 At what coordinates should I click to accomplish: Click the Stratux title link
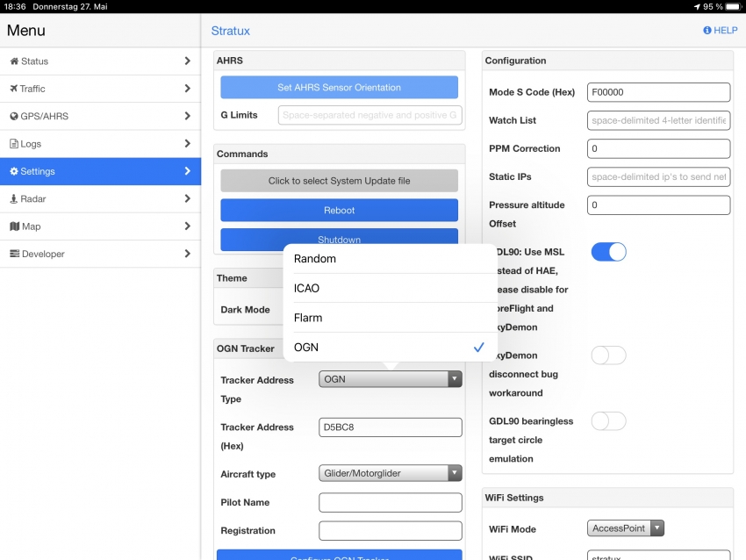(230, 31)
